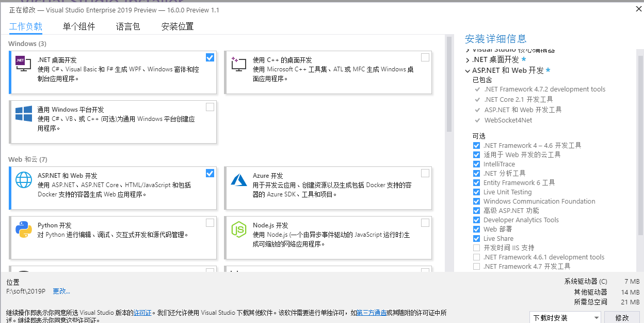Uncheck the ASP.NET 和 Web 开发 workload checkbox

click(x=210, y=173)
